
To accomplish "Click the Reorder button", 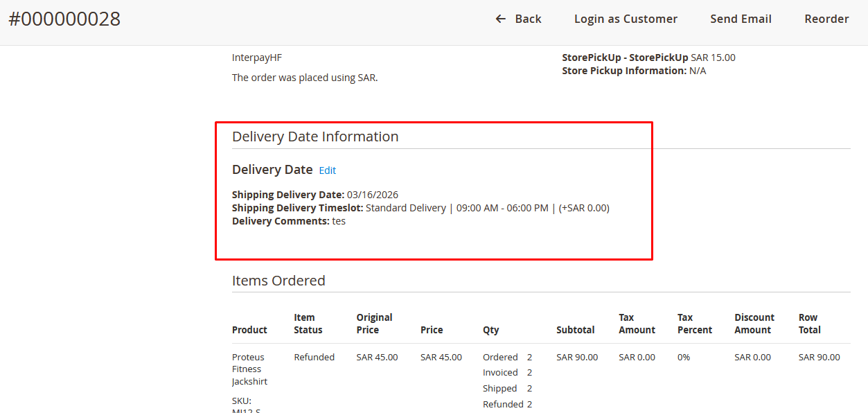I will (x=826, y=19).
